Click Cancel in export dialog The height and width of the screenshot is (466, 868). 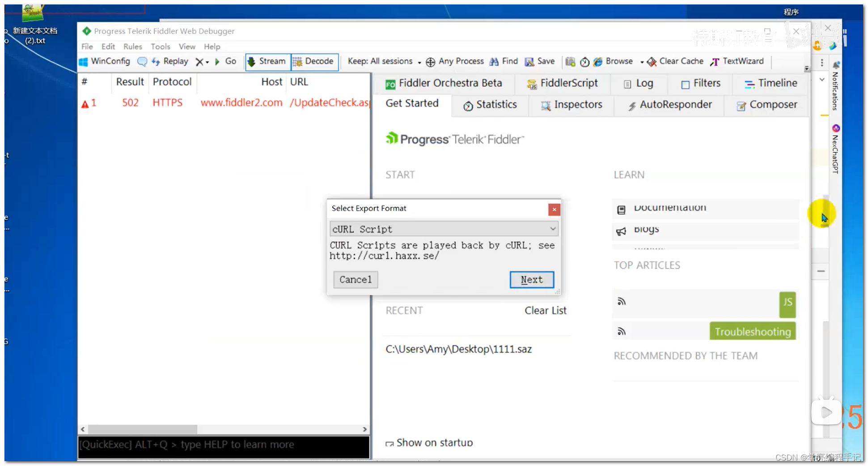point(356,280)
